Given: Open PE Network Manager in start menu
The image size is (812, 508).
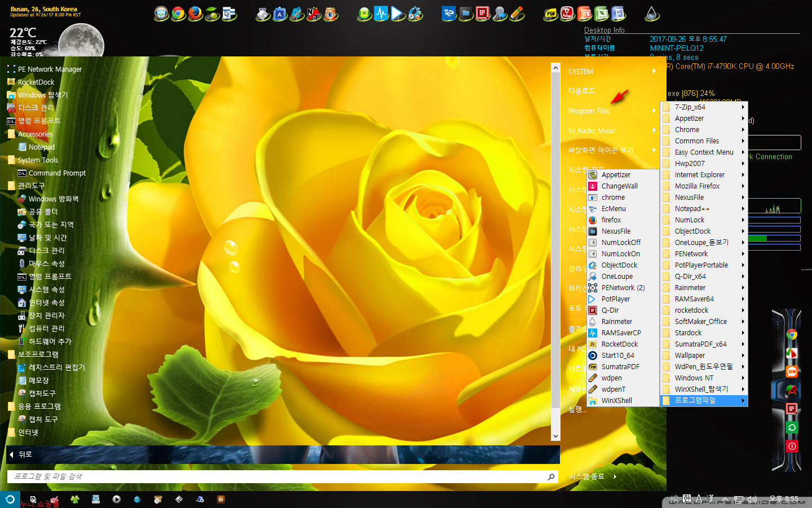Looking at the screenshot, I should pos(50,69).
